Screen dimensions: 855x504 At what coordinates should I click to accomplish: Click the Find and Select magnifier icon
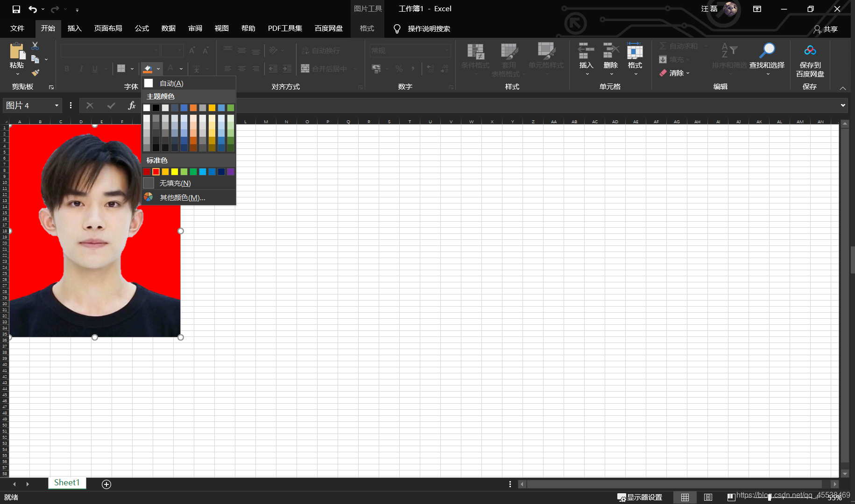[x=767, y=50]
